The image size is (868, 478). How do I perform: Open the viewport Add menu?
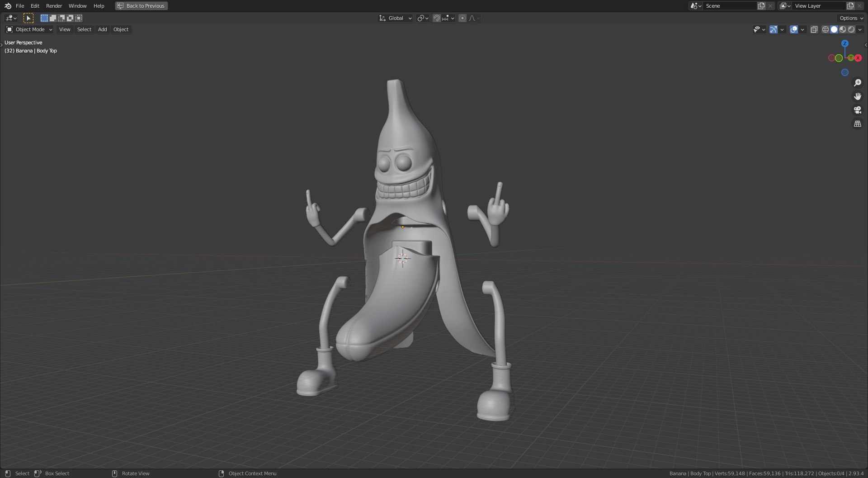pyautogui.click(x=103, y=29)
